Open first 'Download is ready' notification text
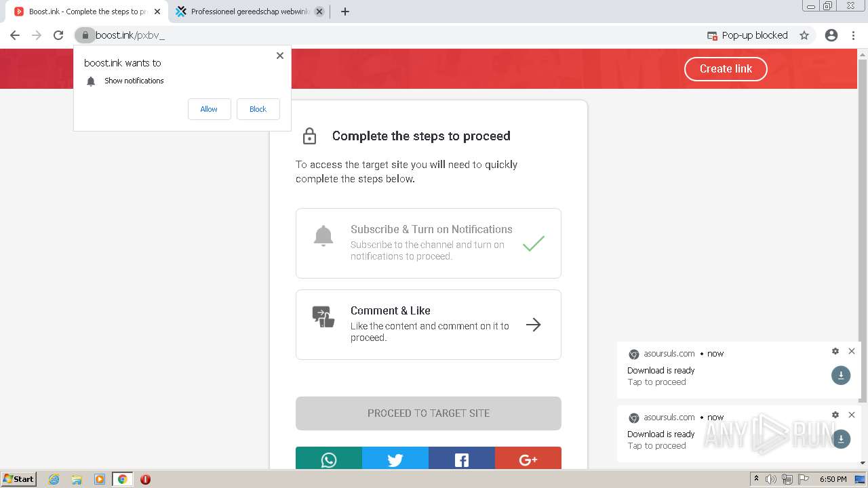 pos(661,371)
